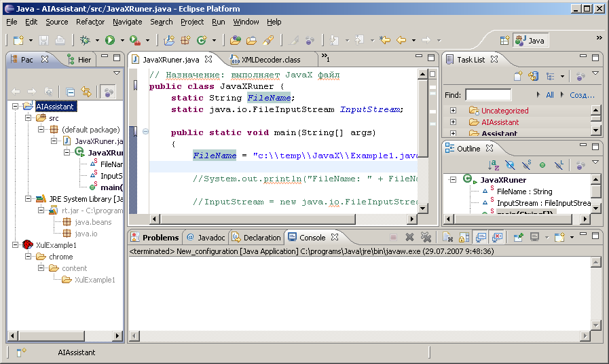Expand the Uncategorized task category

point(453,111)
